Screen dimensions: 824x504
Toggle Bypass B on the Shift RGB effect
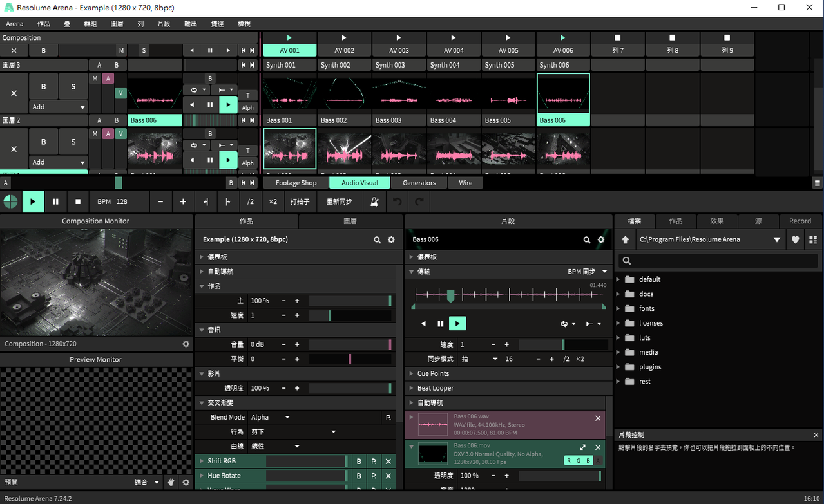pyautogui.click(x=359, y=461)
